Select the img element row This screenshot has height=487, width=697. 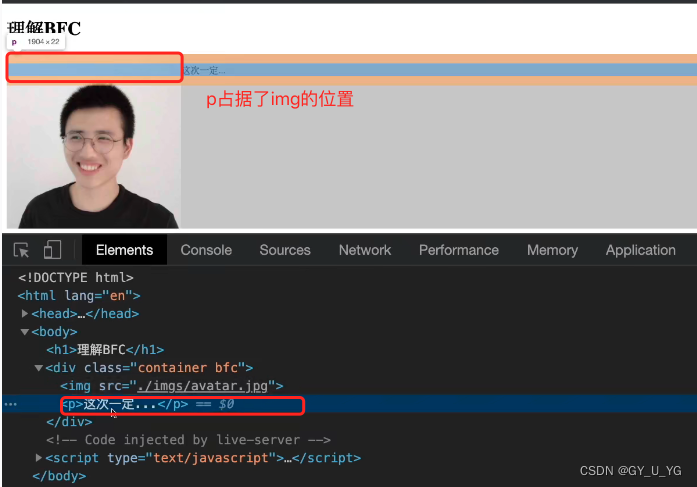pos(172,386)
